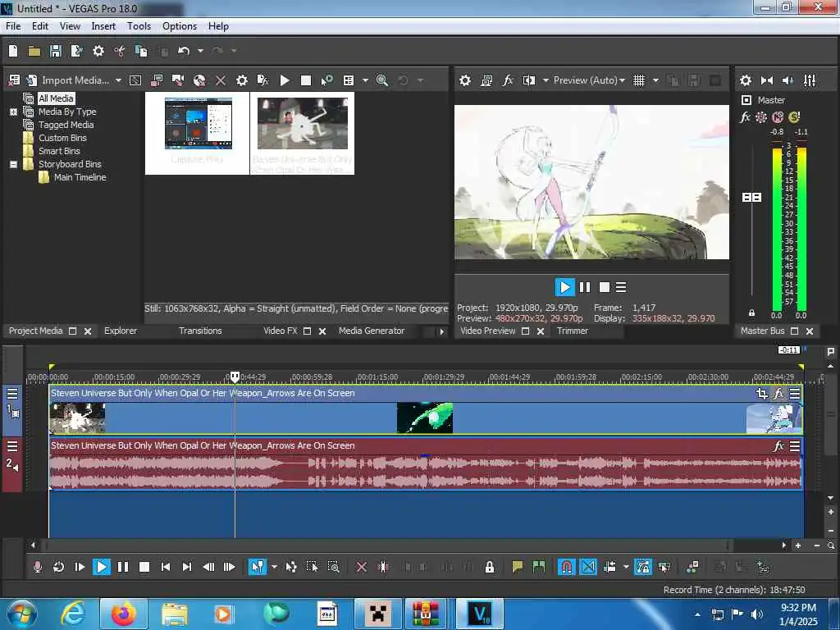Switch to the Trimmer tab
840x630 pixels.
pyautogui.click(x=572, y=331)
